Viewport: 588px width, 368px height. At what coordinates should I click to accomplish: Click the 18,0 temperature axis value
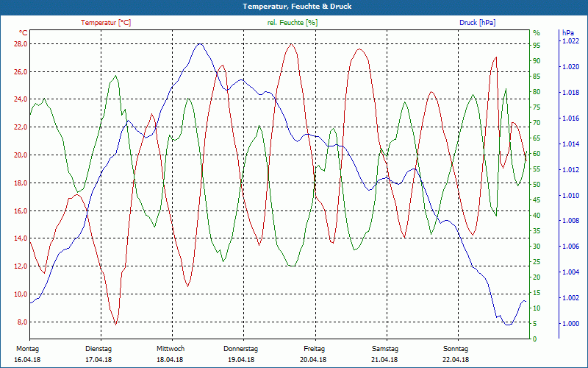point(21,183)
